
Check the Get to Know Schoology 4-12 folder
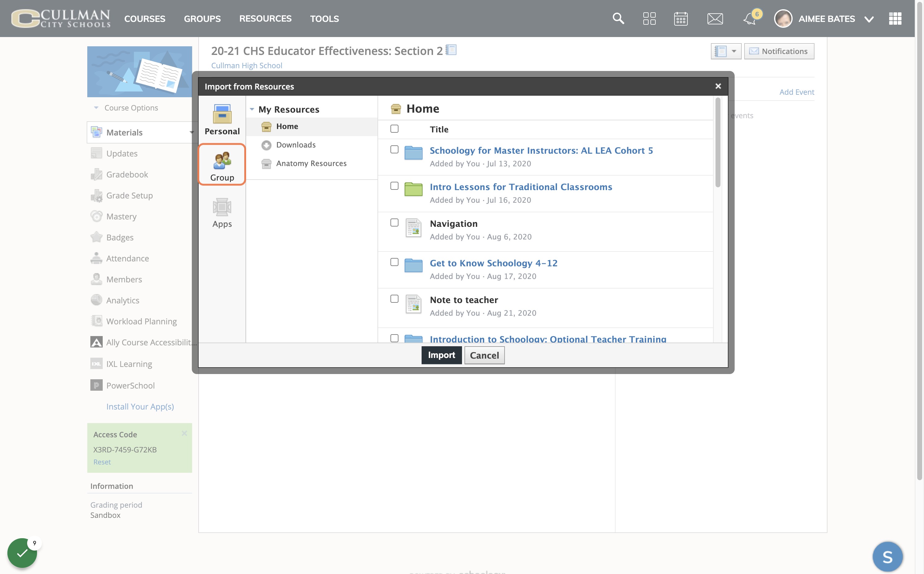[394, 262]
